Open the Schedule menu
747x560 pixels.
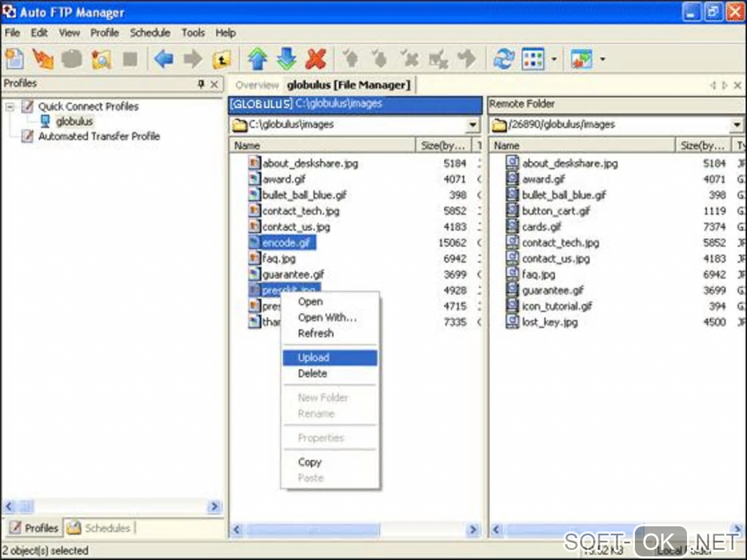click(x=149, y=33)
